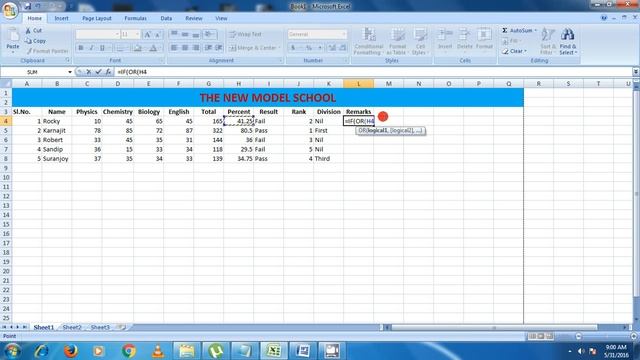This screenshot has height=360, width=640.
Task: Click Decrease Indent icon
Action: pyautogui.click(x=208, y=48)
